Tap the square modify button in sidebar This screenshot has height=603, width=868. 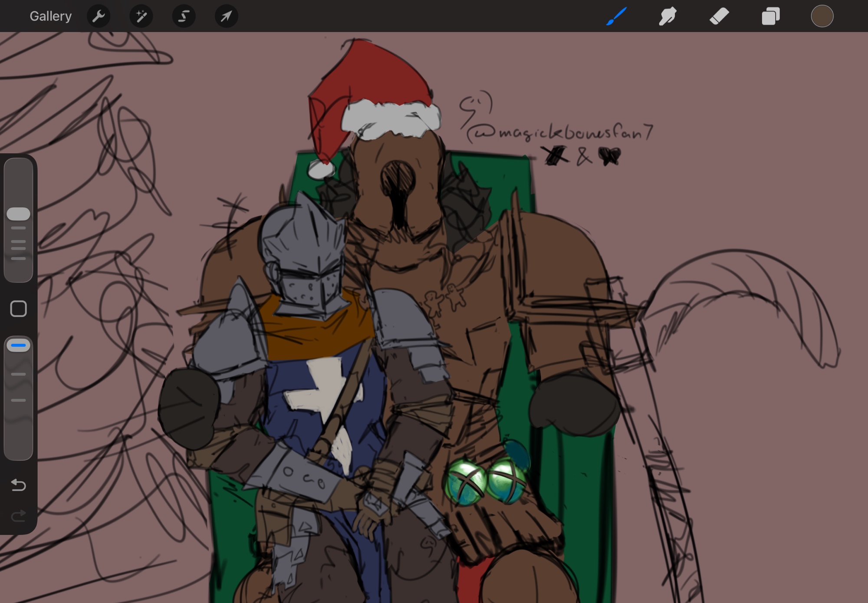(x=18, y=309)
